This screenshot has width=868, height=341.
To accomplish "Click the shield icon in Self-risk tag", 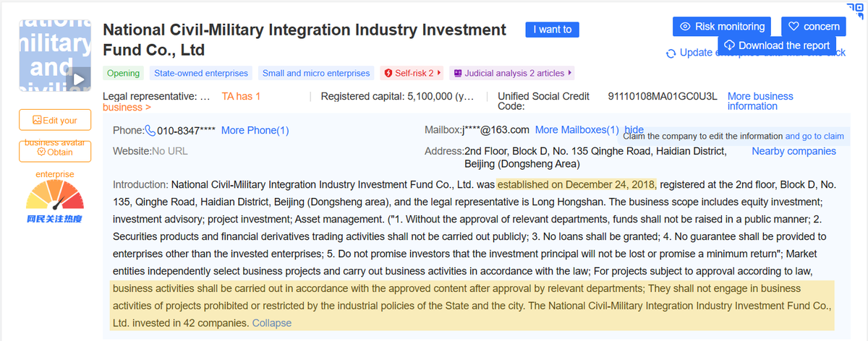I will click(x=388, y=73).
